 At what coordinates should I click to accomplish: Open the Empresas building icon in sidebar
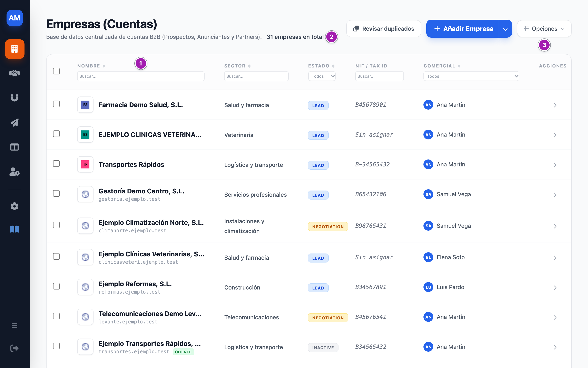(14, 49)
